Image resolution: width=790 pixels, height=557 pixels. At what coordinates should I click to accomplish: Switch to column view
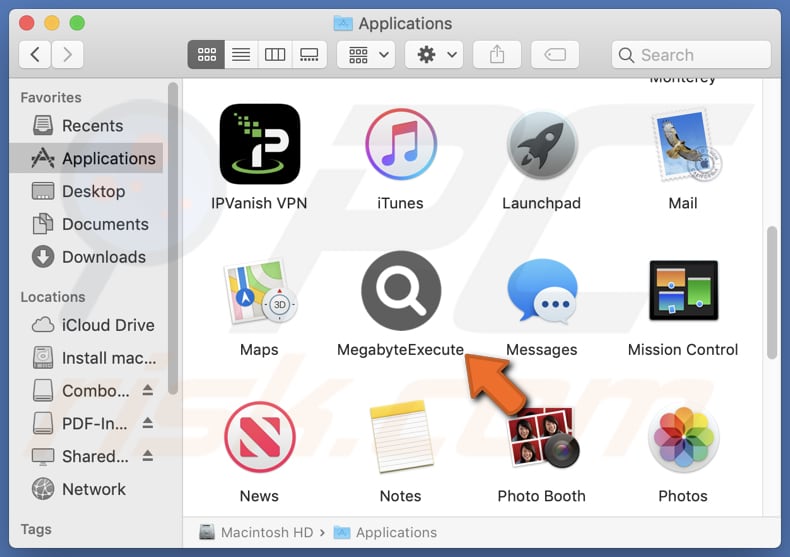pyautogui.click(x=275, y=54)
